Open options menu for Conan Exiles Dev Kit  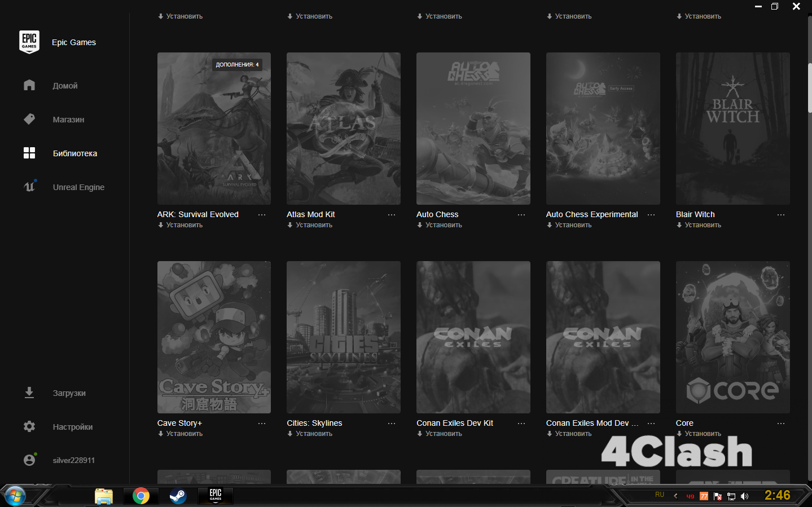click(521, 424)
